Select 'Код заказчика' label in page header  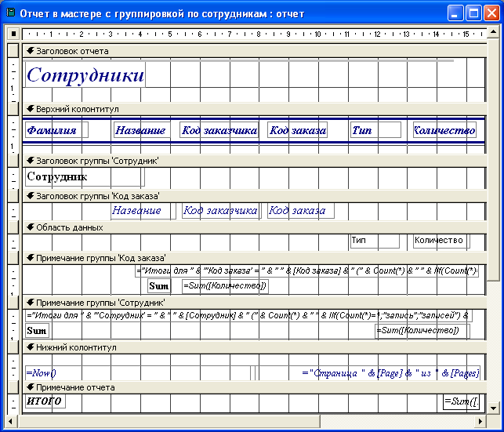pos(219,130)
